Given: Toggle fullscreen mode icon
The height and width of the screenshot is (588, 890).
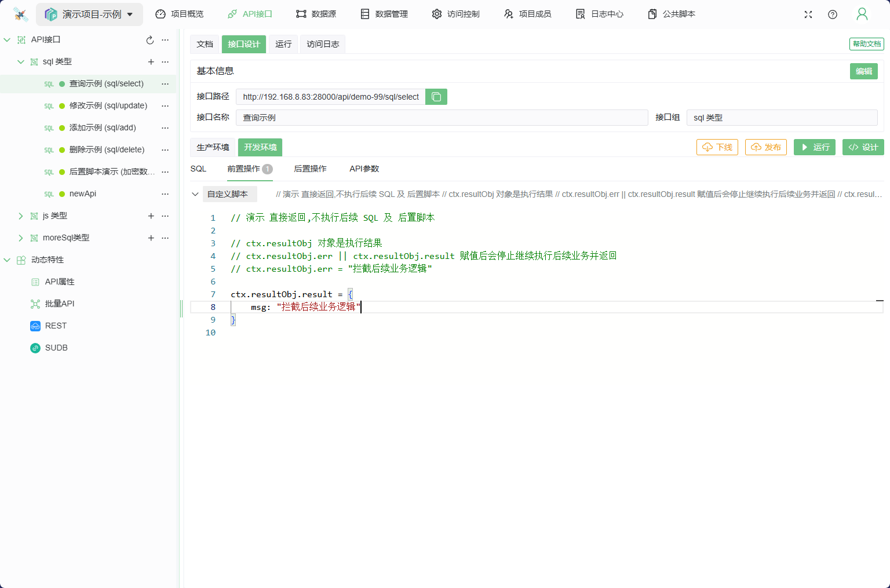Looking at the screenshot, I should coord(808,14).
